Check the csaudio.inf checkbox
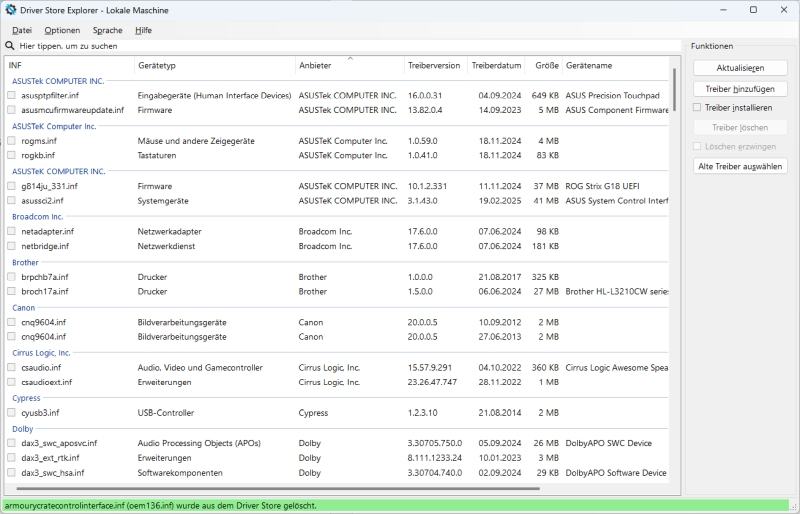 coord(12,368)
